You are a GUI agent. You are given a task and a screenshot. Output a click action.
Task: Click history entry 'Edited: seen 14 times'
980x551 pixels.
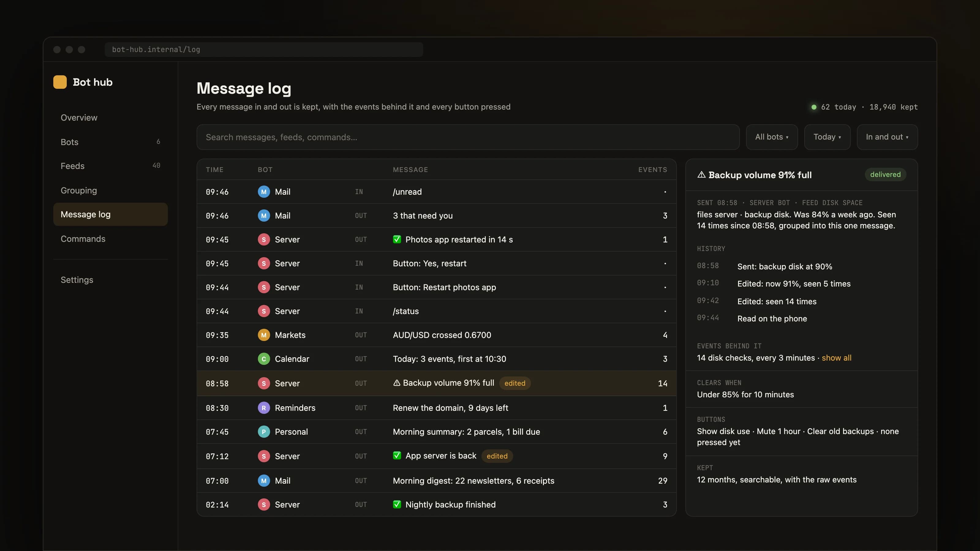pos(777,301)
